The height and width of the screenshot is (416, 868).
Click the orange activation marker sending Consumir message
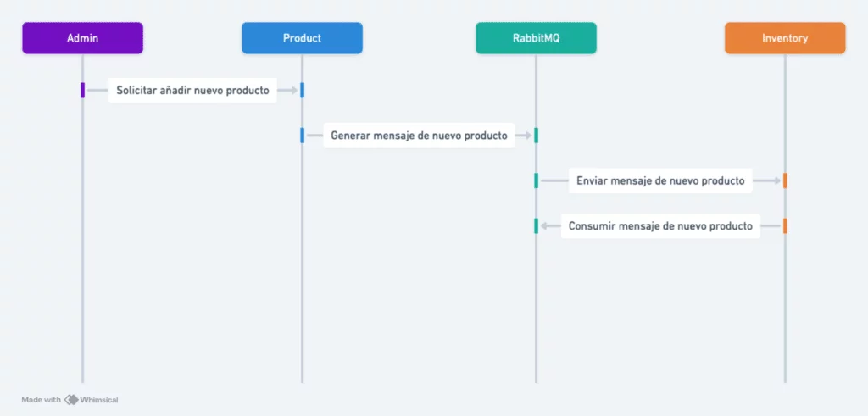click(x=785, y=226)
